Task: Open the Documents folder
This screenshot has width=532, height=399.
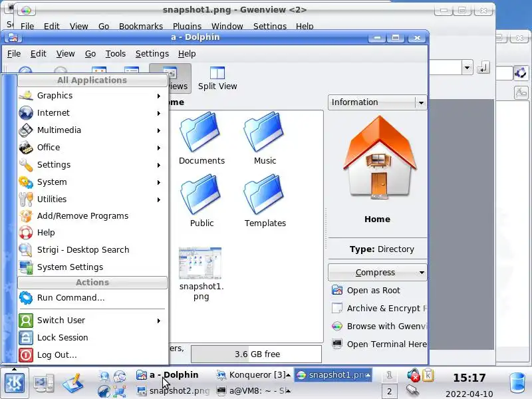Action: click(201, 138)
